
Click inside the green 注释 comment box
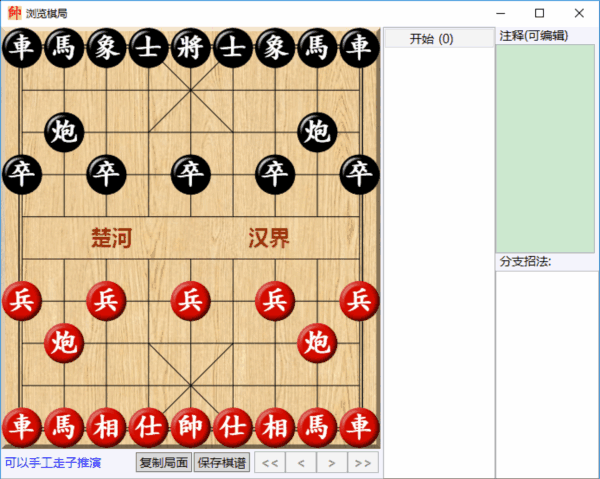[545, 148]
